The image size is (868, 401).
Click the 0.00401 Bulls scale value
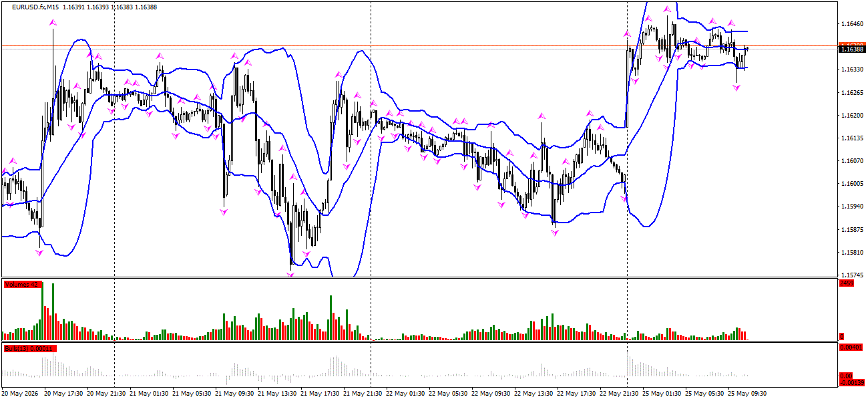851,348
